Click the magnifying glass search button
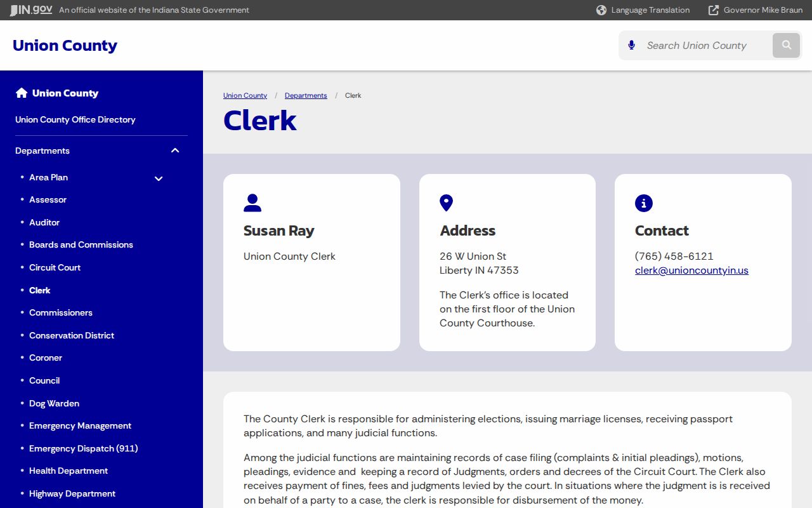This screenshot has height=508, width=812. click(787, 45)
